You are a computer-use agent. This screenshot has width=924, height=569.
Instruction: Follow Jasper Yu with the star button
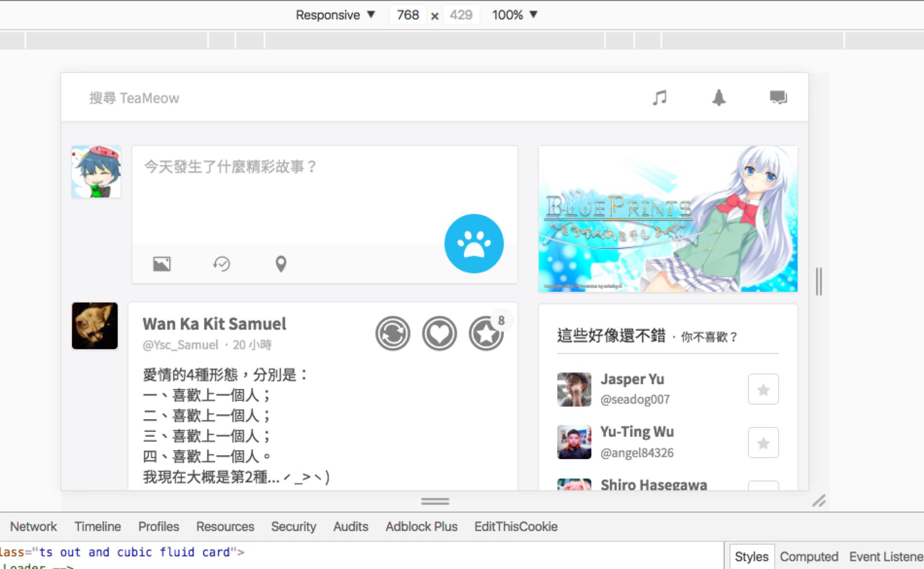pyautogui.click(x=763, y=389)
